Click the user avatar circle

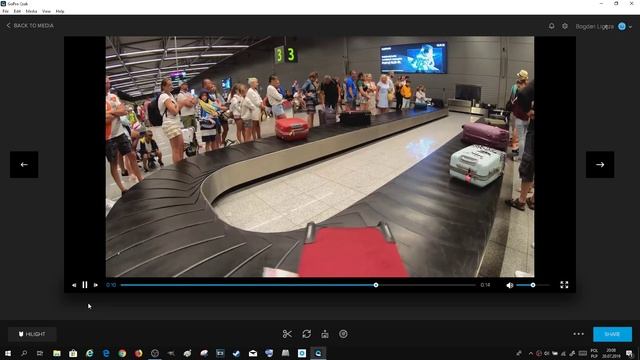click(622, 26)
